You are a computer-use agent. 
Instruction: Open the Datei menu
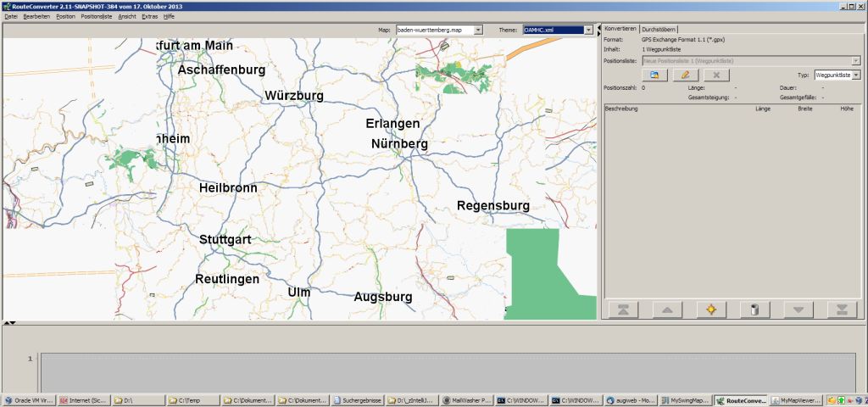[x=11, y=16]
